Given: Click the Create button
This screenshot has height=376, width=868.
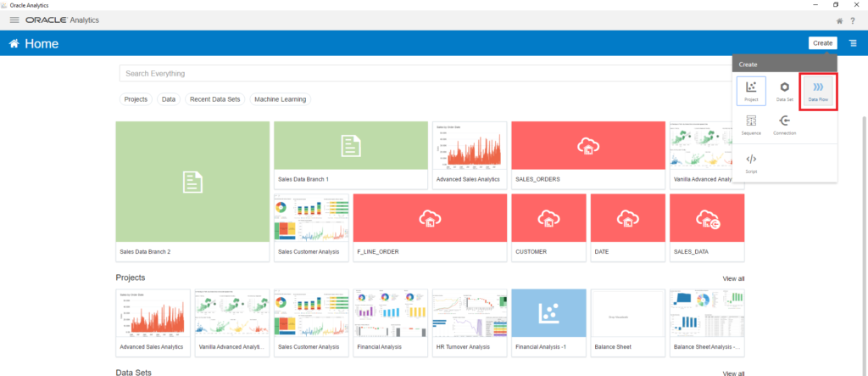Looking at the screenshot, I should [822, 43].
